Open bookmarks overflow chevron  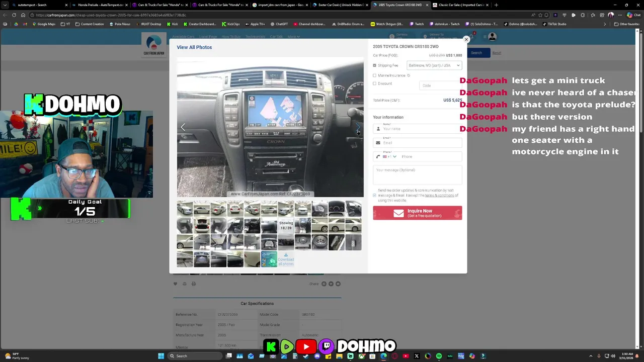[x=605, y=24]
